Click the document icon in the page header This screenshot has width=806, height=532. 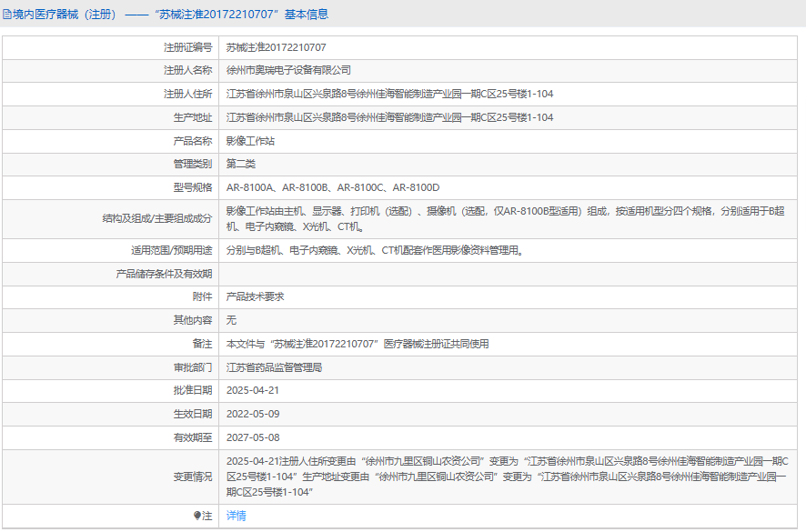[7, 15]
